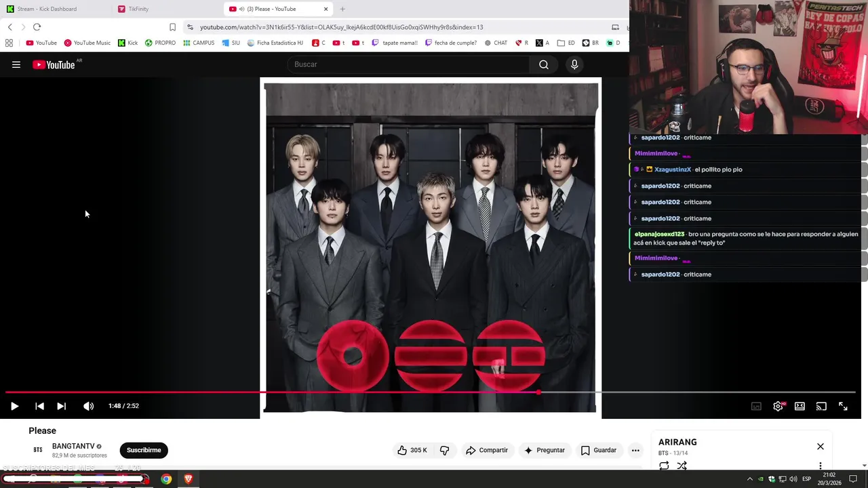Open the CAMPUS bookmark

(199, 43)
